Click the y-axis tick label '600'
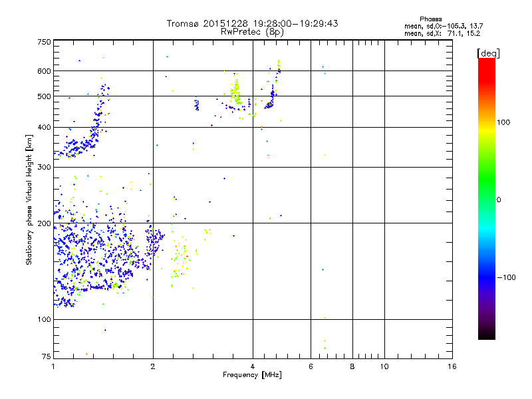Viewport: 532px width, 399px height. (44, 71)
